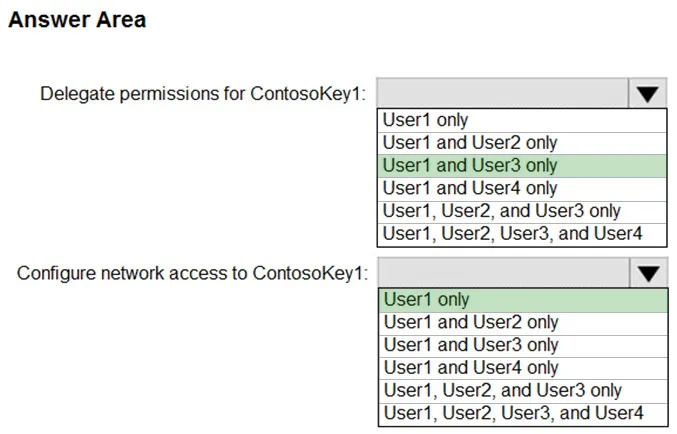Click the Delegate permissions combo box field
677x434 pixels.
[503, 93]
